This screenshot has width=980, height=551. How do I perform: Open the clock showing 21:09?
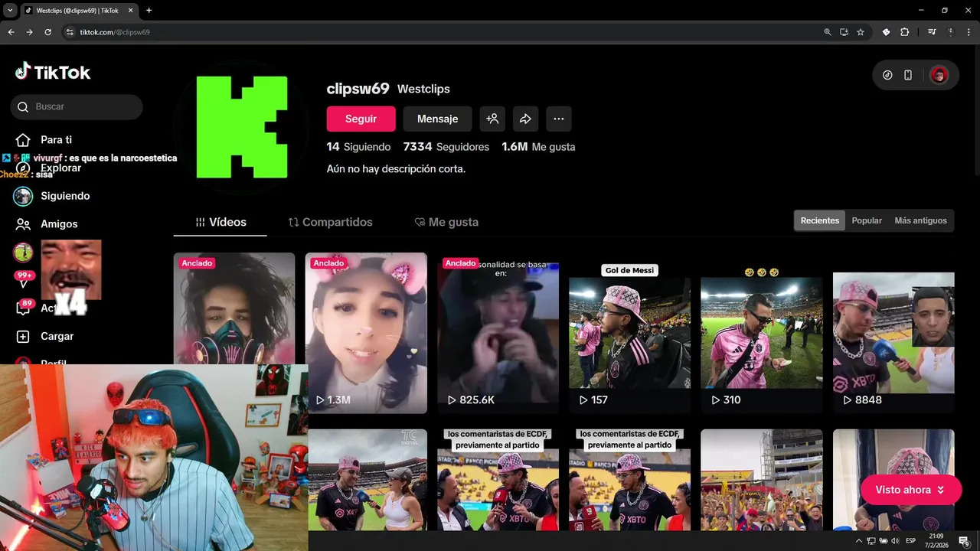point(936,541)
